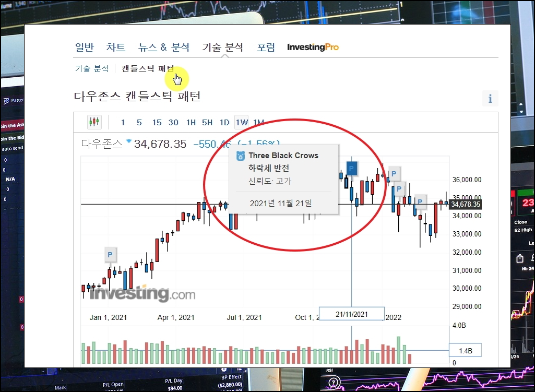This screenshot has height=392, width=535.
Task: Set chart interval to 1H
Action: point(191,123)
